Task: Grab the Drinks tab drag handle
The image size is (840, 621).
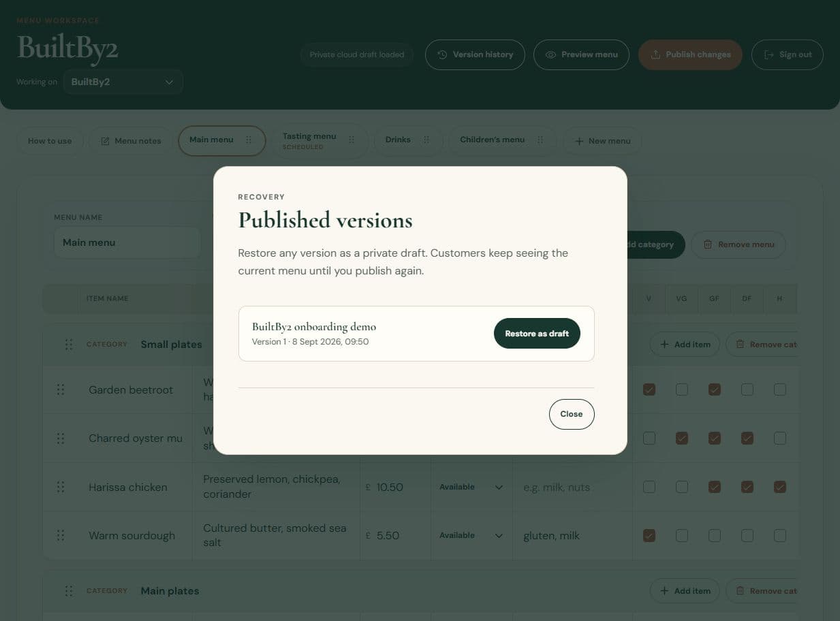Action: click(x=426, y=140)
